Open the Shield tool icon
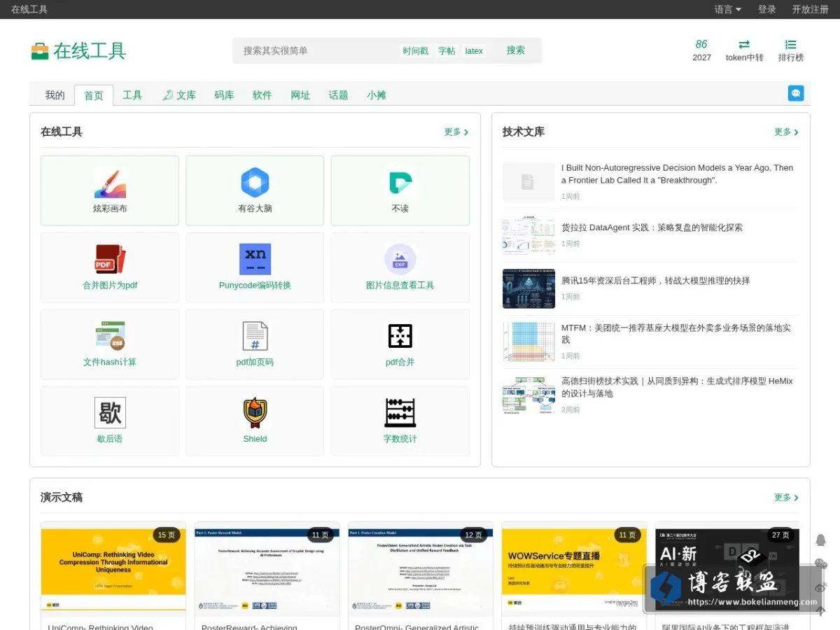The width and height of the screenshot is (840, 630). [x=255, y=413]
